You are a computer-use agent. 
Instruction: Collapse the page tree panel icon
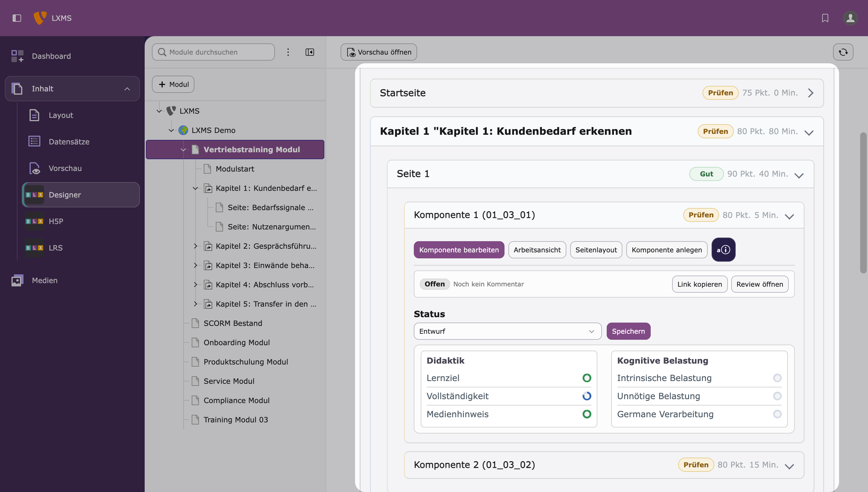(310, 52)
